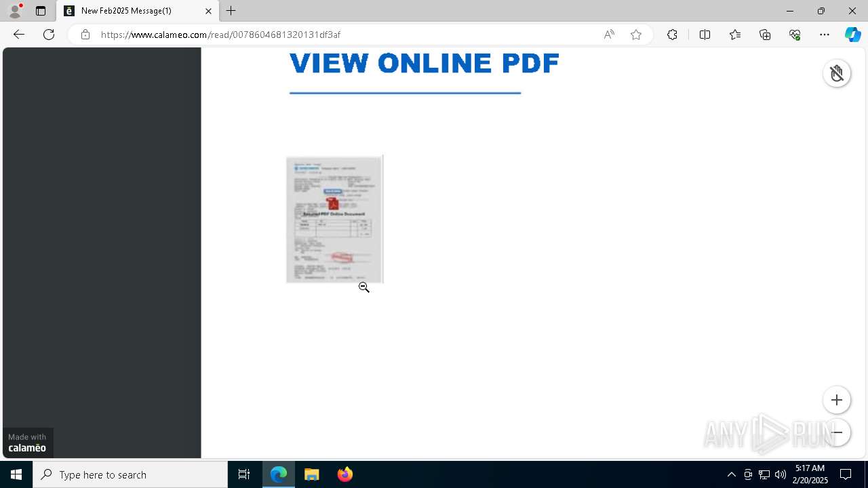Open the Windows Start menu
The width and height of the screenshot is (868, 488).
tap(16, 474)
